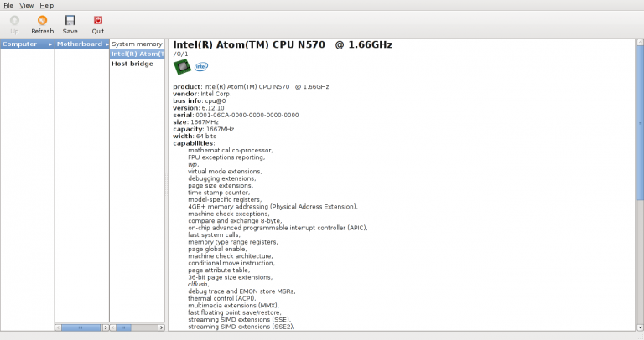Click the Intel logo badge
Screen dimensions: 644x340
tap(201, 67)
